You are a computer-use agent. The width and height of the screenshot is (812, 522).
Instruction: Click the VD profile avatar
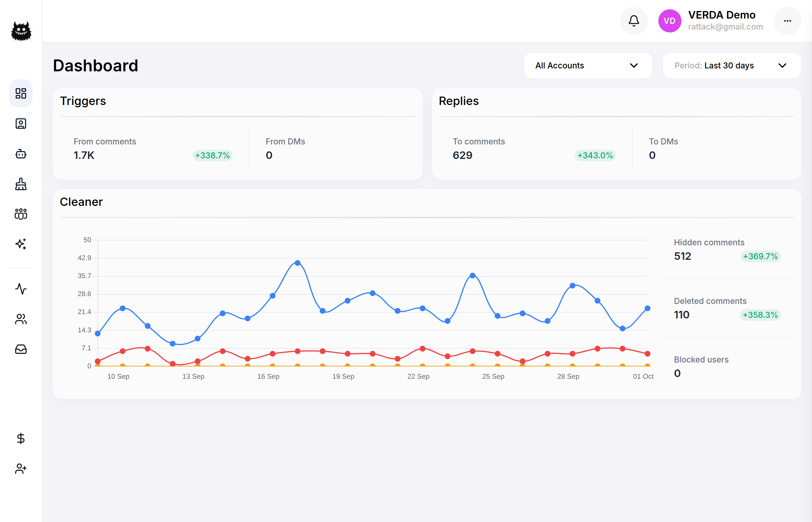[x=670, y=21]
